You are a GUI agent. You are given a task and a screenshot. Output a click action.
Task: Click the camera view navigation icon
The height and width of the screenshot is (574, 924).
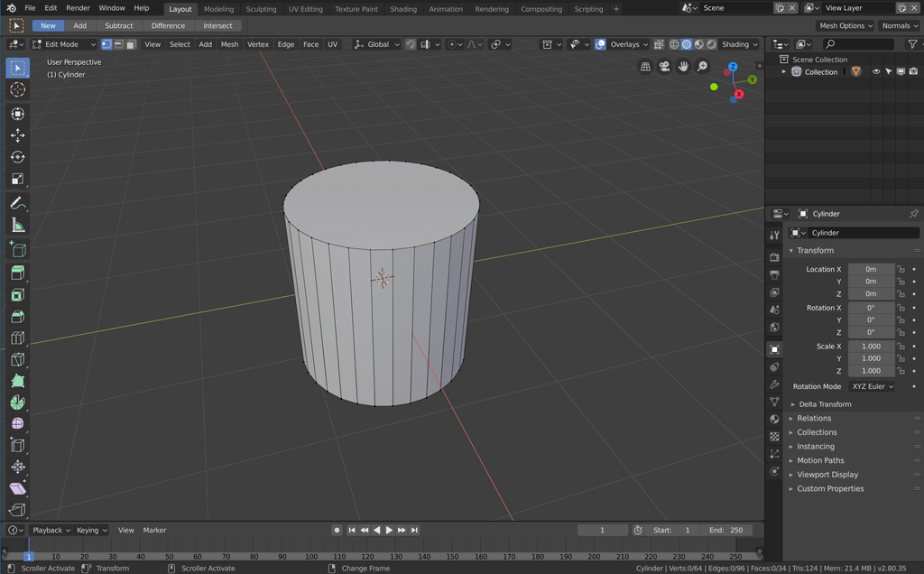click(x=664, y=66)
